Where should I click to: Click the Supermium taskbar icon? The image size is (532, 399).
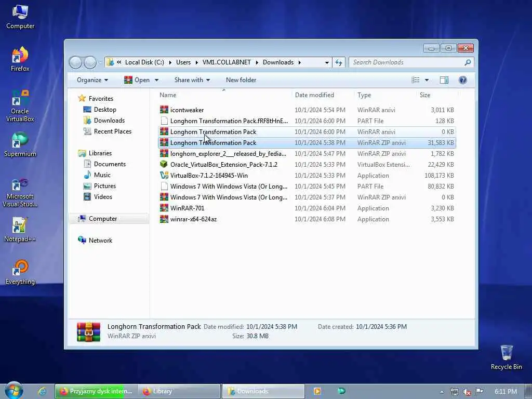pyautogui.click(x=341, y=391)
